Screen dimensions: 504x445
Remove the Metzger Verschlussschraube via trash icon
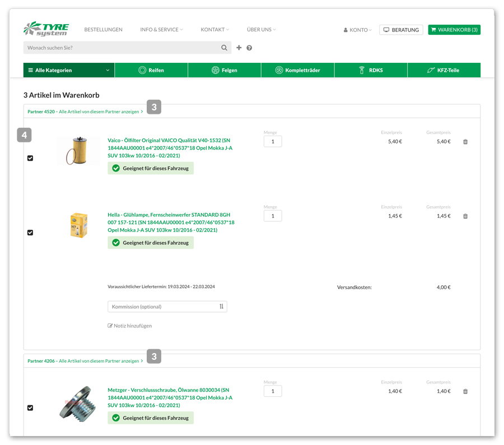click(465, 391)
